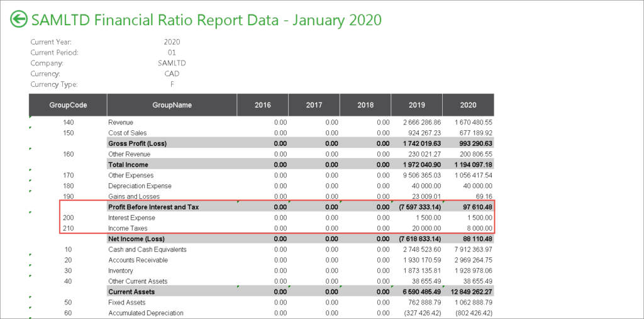Click the report title heading text
Viewport: 644px width, 319px height.
[206, 20]
